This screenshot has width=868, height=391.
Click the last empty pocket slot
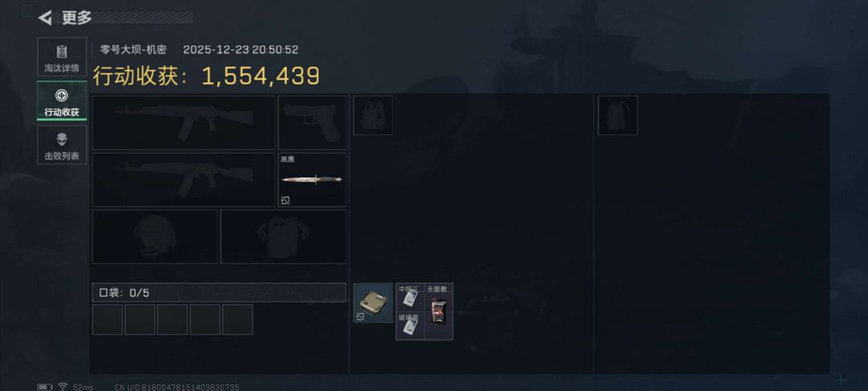pyautogui.click(x=237, y=319)
